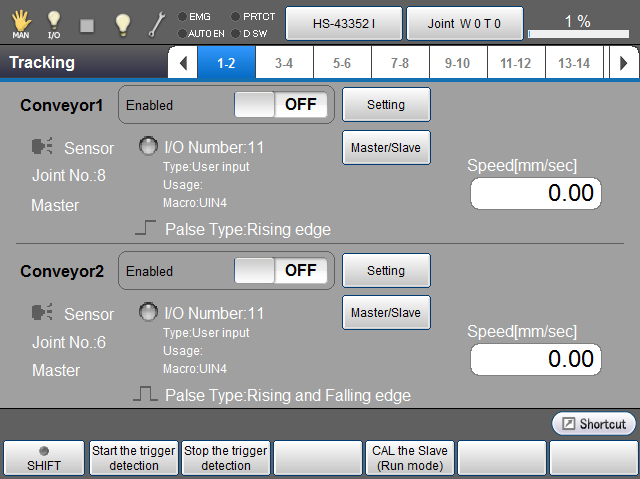Screen dimensions: 640x479
Task: Click the MAN hand mode icon
Action: tap(20, 22)
